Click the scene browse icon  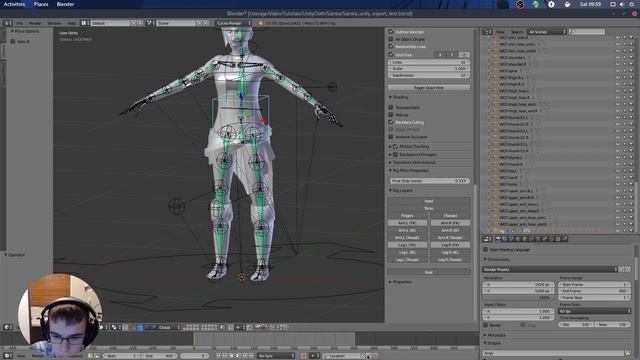[150, 23]
